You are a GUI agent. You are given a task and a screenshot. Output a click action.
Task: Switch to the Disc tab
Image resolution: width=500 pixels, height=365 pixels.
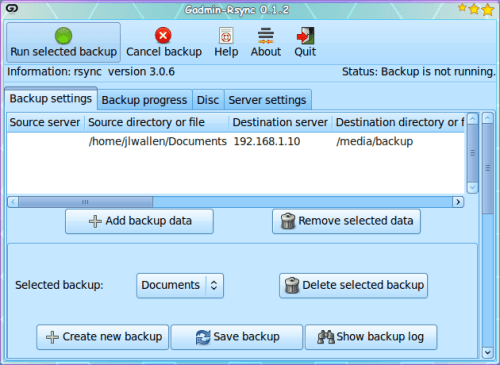coord(208,100)
